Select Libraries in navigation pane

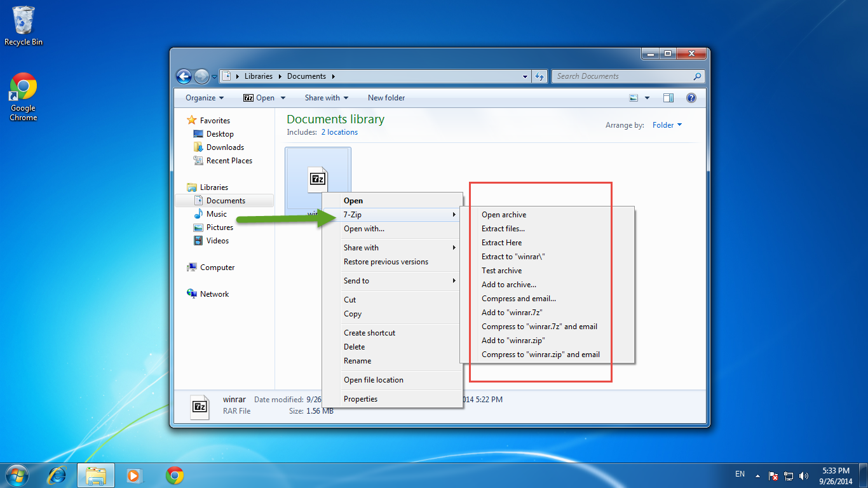pyautogui.click(x=214, y=187)
